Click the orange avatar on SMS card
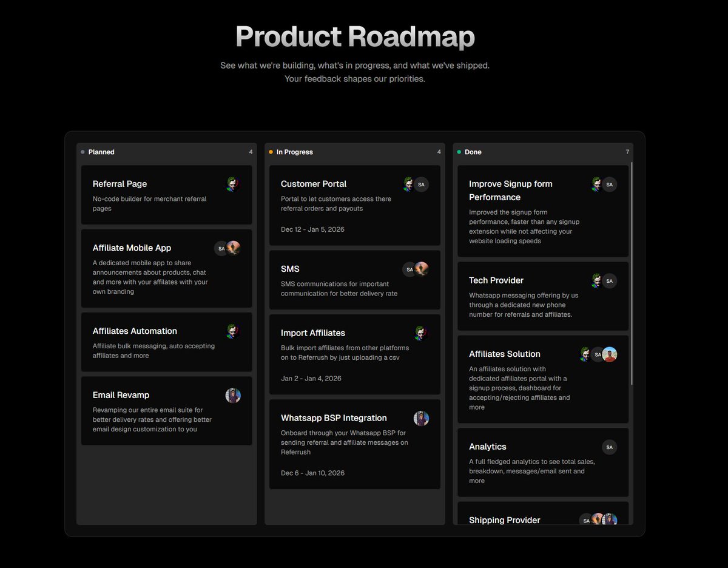 422,269
